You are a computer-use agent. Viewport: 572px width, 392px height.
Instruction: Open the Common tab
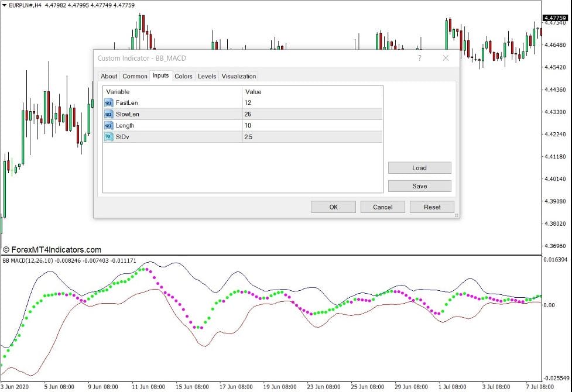tap(135, 76)
